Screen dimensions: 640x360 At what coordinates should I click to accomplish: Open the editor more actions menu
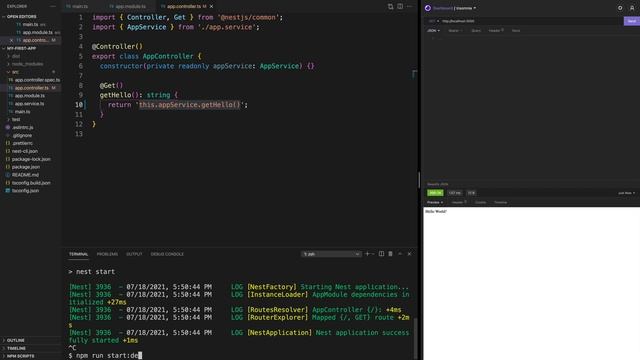tap(409, 7)
